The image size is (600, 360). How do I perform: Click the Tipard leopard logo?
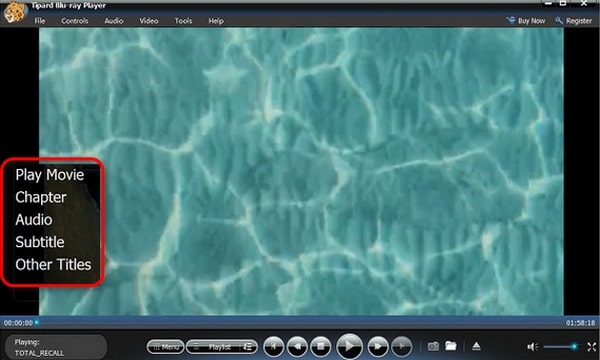[15, 11]
